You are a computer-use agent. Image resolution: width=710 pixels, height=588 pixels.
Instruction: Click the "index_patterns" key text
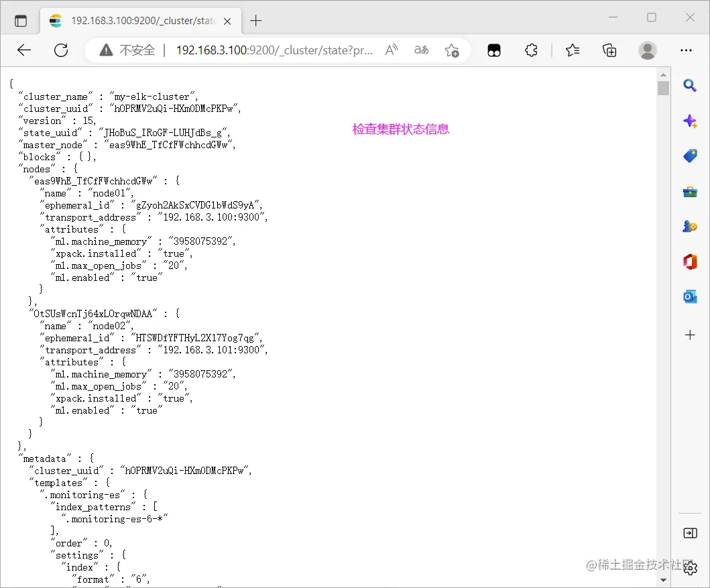93,507
